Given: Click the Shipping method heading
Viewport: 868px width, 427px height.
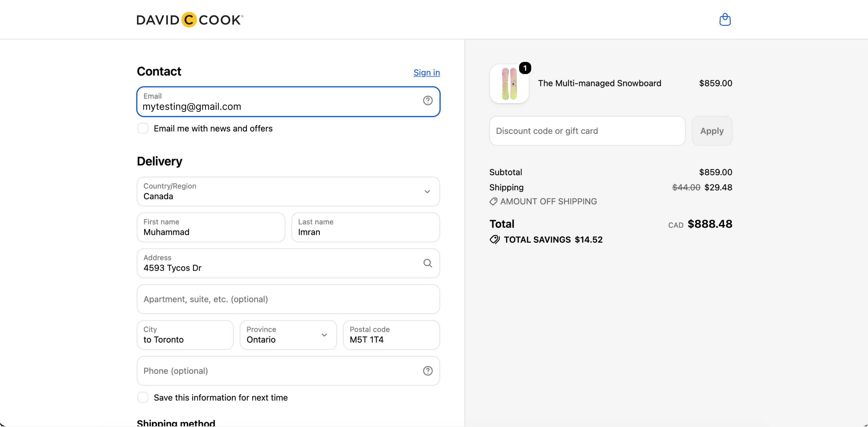Looking at the screenshot, I should tap(176, 423).
